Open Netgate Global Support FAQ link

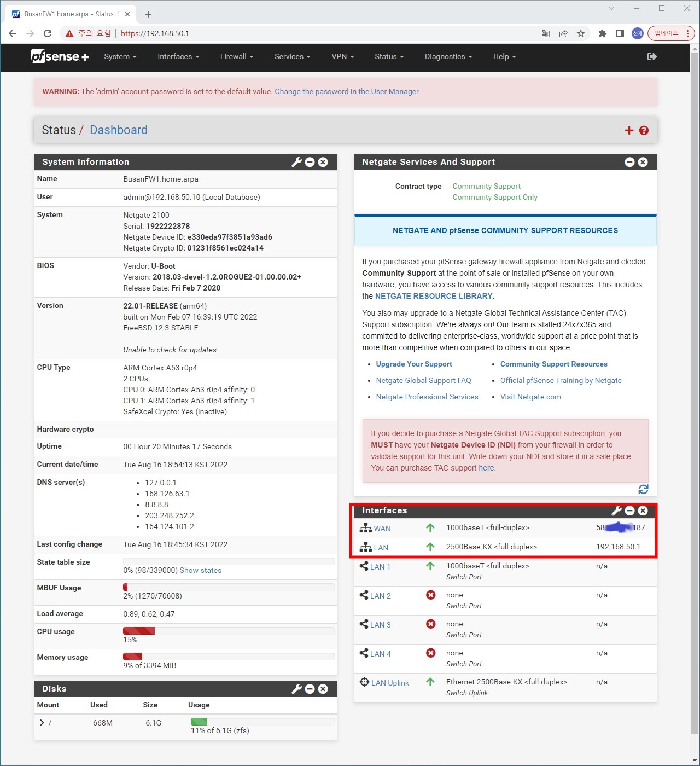coord(423,380)
